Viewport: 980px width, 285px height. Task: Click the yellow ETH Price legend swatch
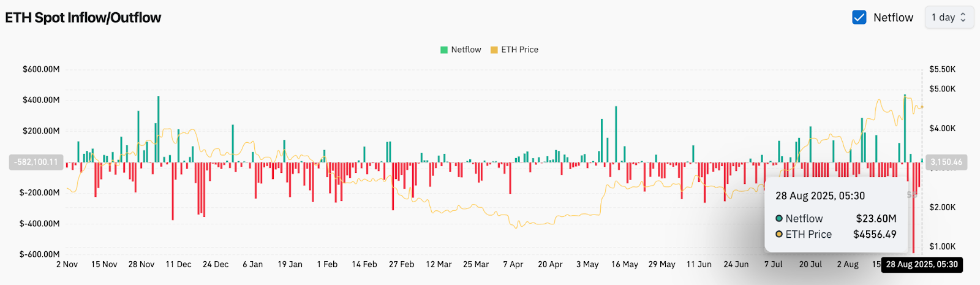tap(494, 50)
